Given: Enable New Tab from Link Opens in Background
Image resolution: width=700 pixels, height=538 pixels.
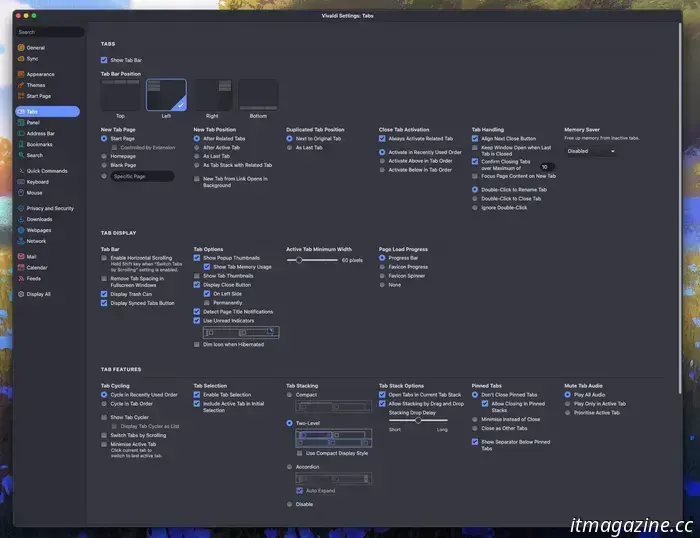Looking at the screenshot, I should coord(197,179).
